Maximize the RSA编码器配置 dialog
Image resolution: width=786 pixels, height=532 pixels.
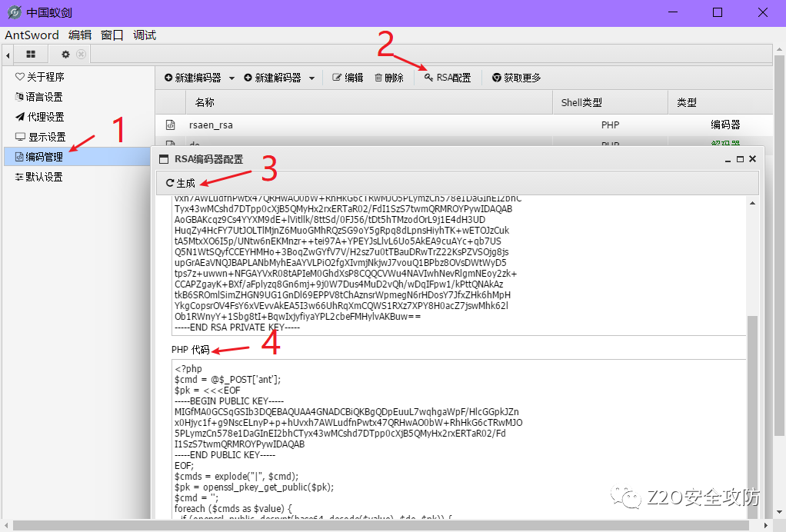pos(740,159)
